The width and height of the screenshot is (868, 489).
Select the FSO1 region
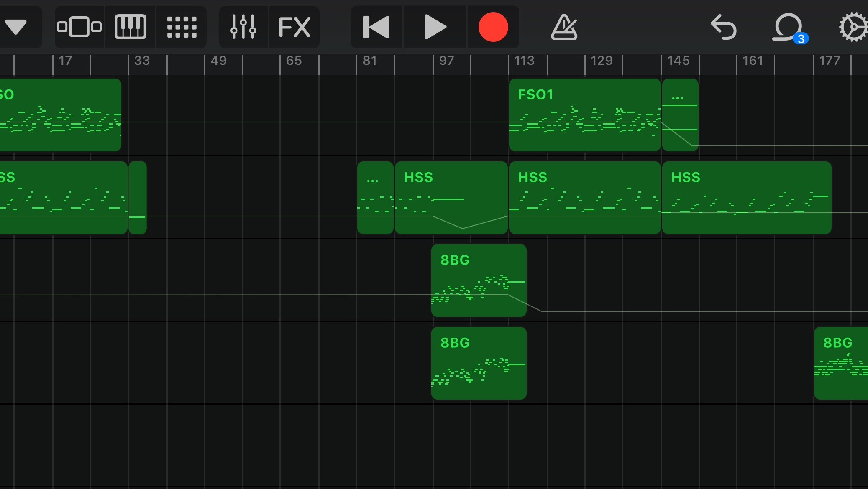[584, 115]
